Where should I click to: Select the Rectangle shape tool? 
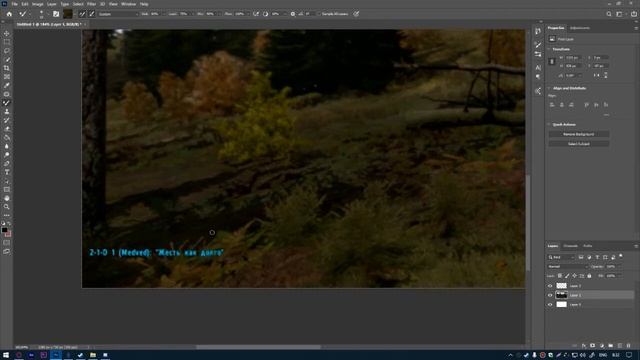pyautogui.click(x=7, y=189)
